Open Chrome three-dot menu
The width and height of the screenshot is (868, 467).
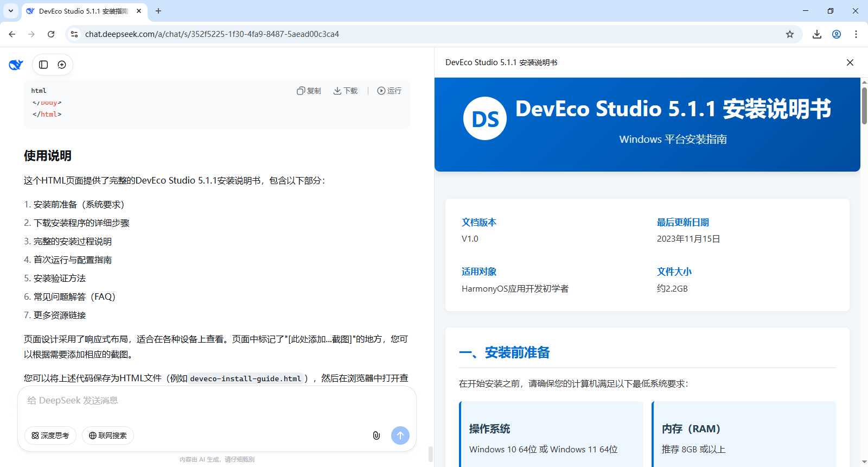[856, 34]
